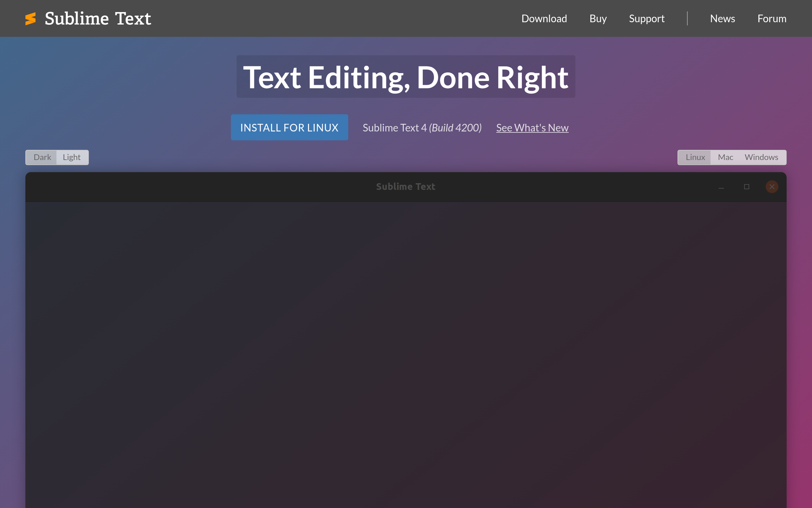Follow the See What's New link

[x=532, y=128]
